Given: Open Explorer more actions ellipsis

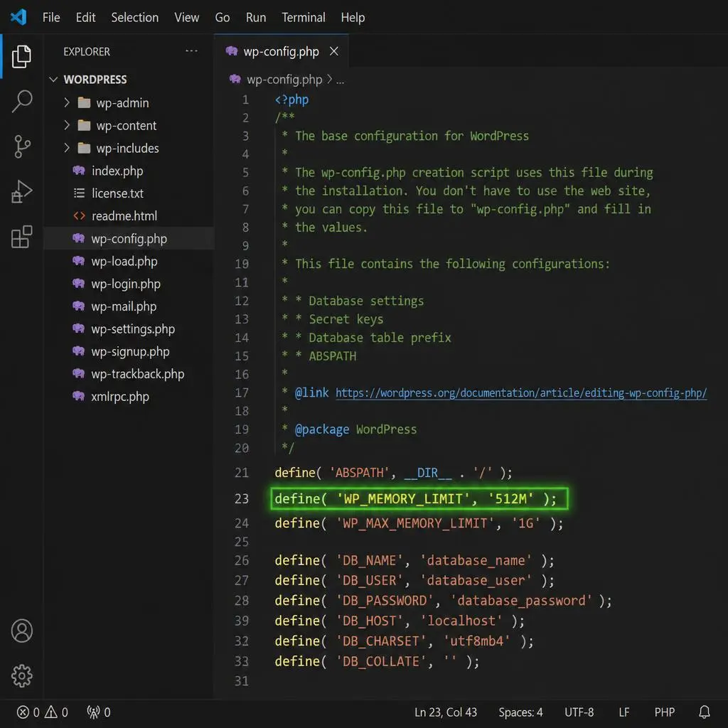Looking at the screenshot, I should [x=191, y=51].
